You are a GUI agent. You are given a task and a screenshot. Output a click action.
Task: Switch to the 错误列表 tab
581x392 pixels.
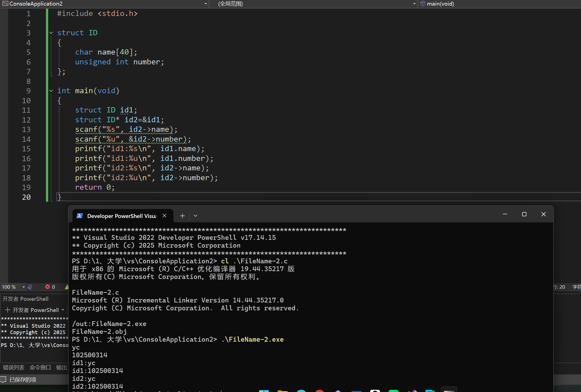click(x=14, y=367)
